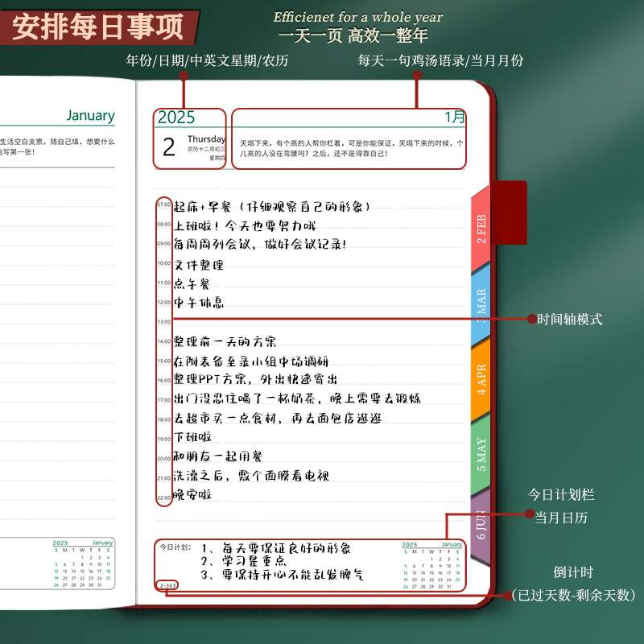644x644 pixels.
Task: Click the 年份/日期/中英文星期/农历 caption
Action: point(207,60)
